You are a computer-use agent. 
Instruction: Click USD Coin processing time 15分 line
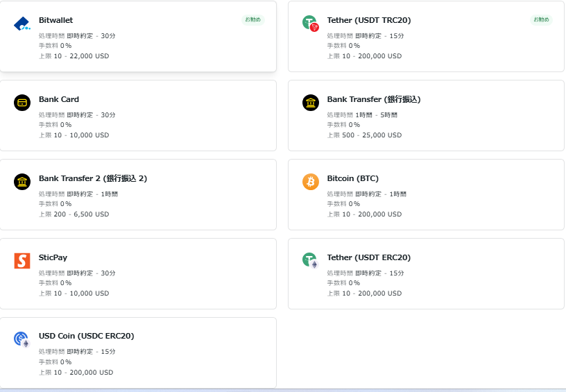tap(77, 351)
